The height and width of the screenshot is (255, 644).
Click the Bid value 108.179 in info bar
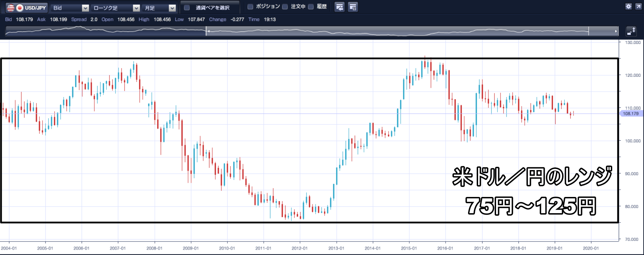pyautogui.click(x=24, y=19)
